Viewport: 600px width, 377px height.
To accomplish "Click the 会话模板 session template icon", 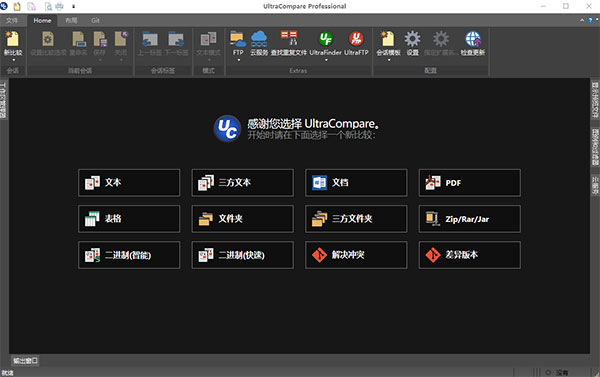I will 388,39.
